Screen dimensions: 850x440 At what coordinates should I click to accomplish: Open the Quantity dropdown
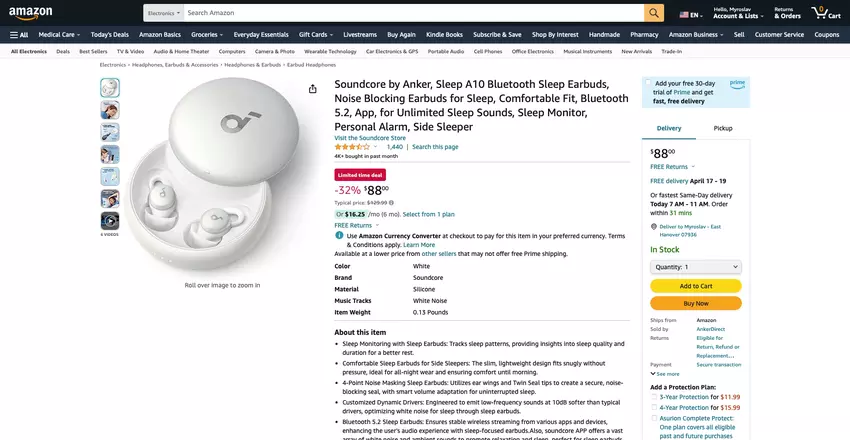point(695,267)
